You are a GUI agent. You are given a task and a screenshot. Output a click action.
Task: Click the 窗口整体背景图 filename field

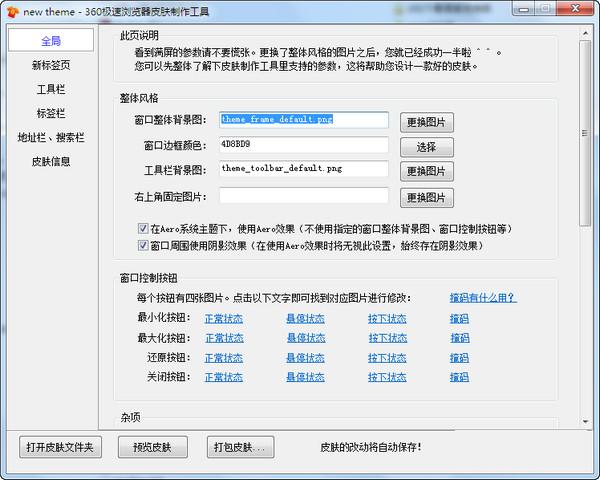coord(304,120)
